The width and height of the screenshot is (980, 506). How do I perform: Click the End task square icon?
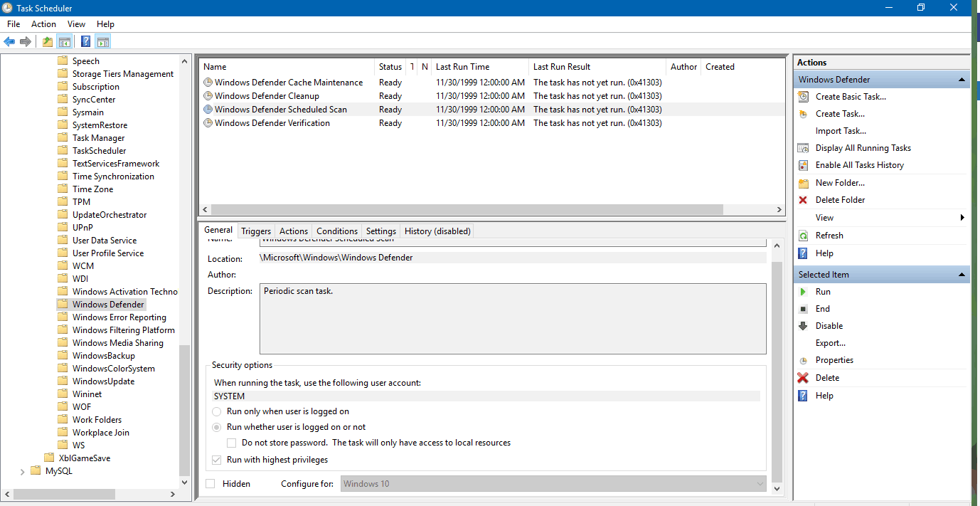(803, 309)
